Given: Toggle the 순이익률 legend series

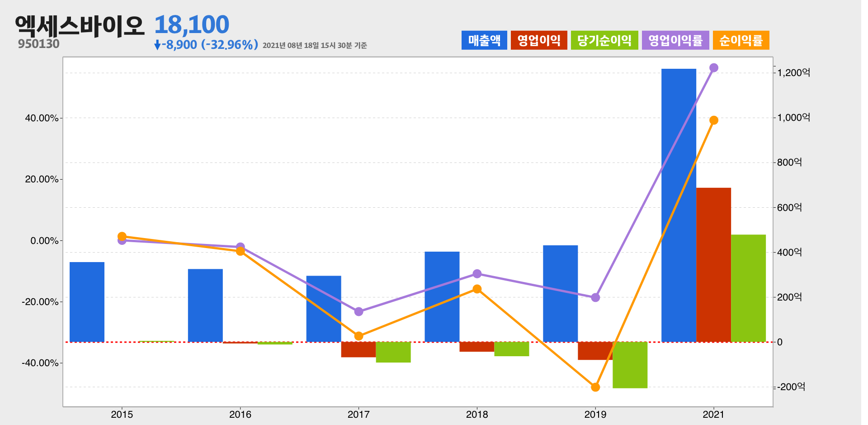Looking at the screenshot, I should (741, 40).
